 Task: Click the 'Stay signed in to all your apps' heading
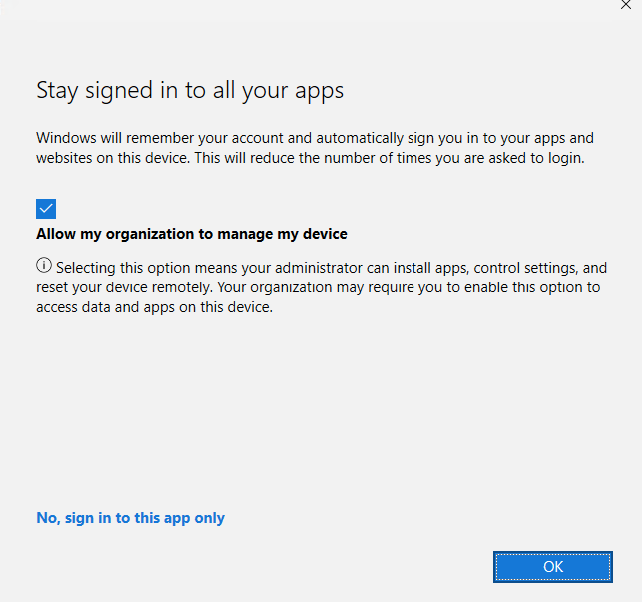pos(190,90)
